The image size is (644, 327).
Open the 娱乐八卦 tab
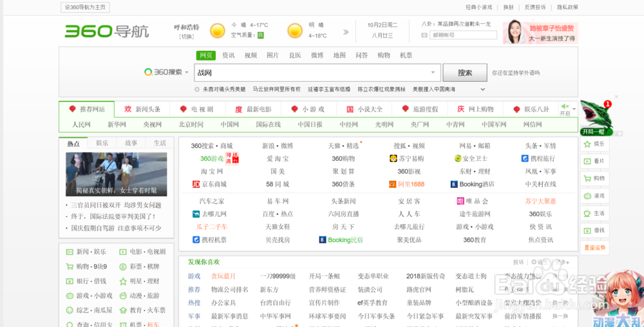[x=530, y=109]
